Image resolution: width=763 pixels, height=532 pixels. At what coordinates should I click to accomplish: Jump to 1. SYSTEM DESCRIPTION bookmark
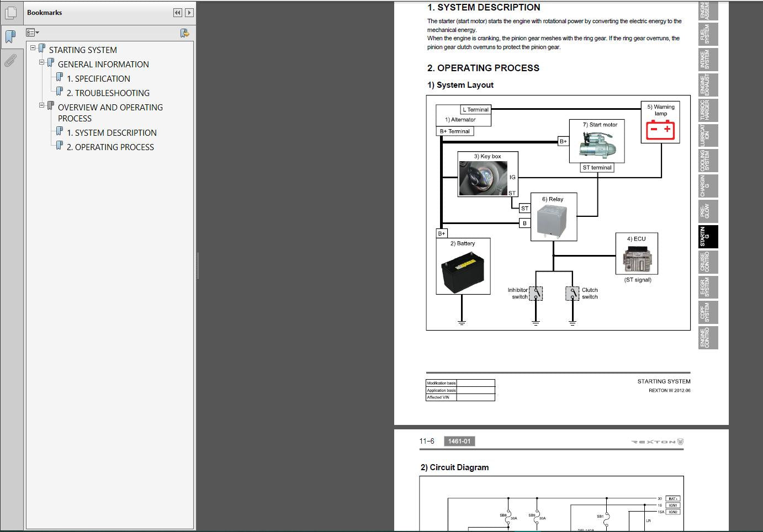tap(112, 133)
